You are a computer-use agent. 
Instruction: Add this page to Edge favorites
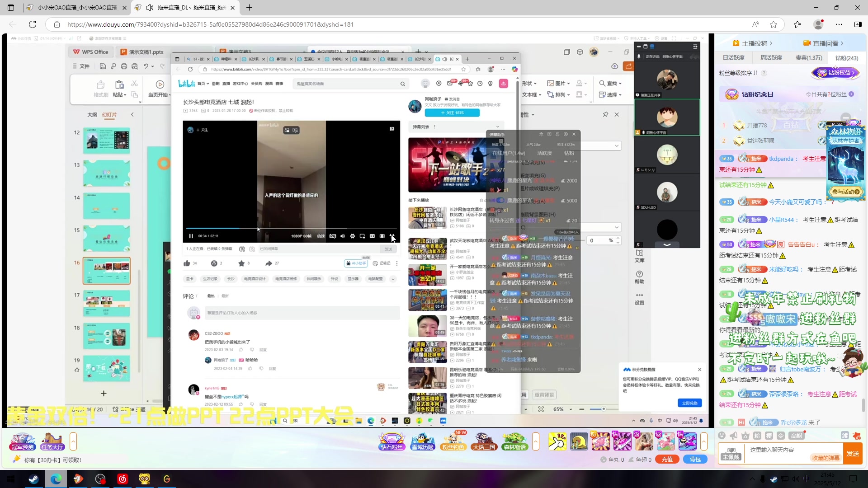774,24
